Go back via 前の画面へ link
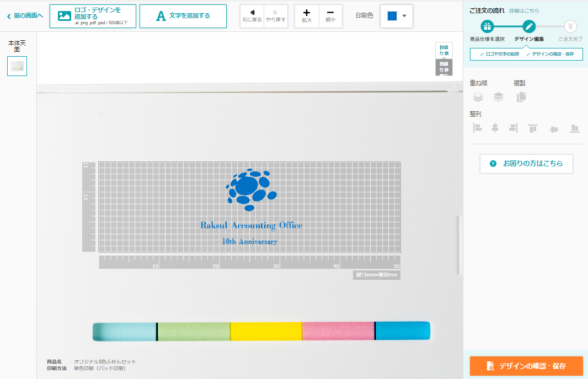Screen dimensions: 588x379 tap(25, 16)
